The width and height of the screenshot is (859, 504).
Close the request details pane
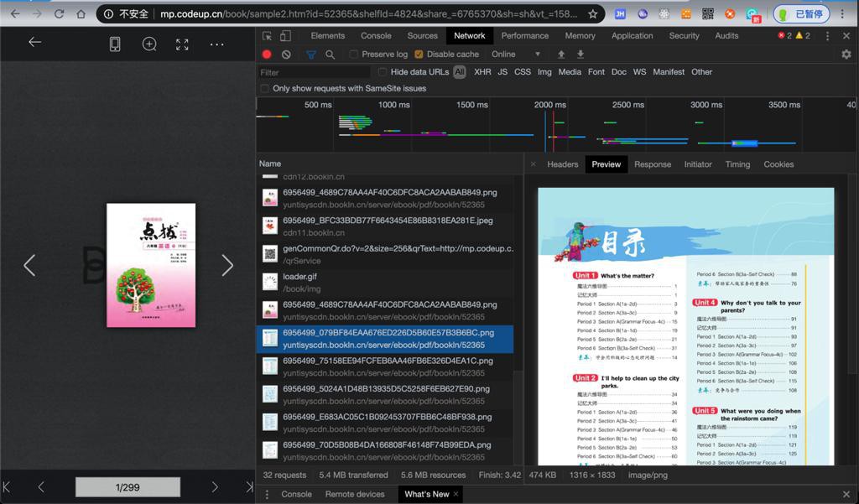533,164
